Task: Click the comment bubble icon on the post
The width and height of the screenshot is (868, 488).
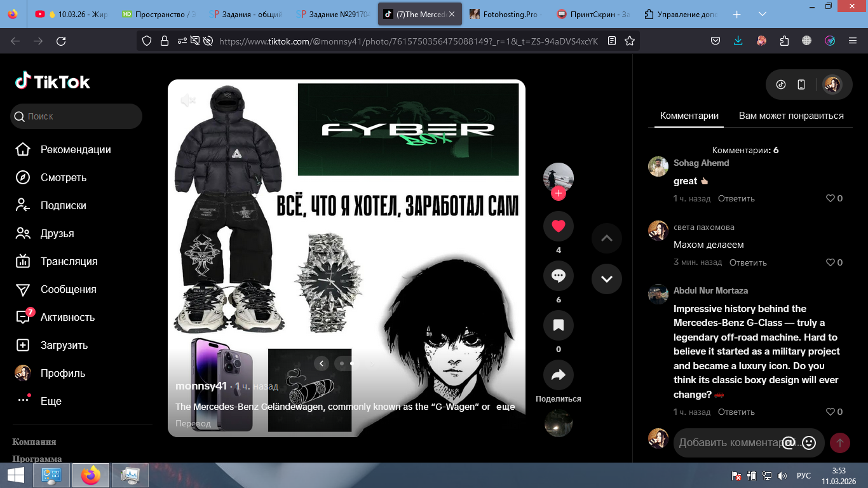Action: 559,276
